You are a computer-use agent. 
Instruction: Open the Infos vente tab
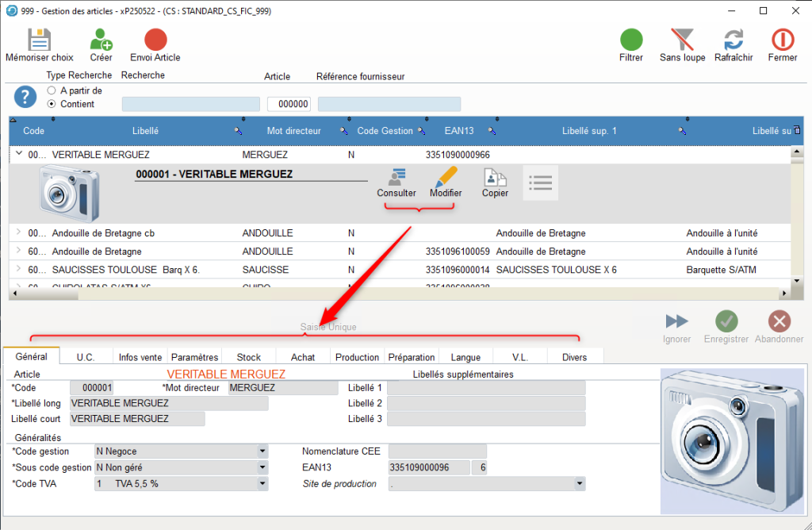(x=140, y=357)
